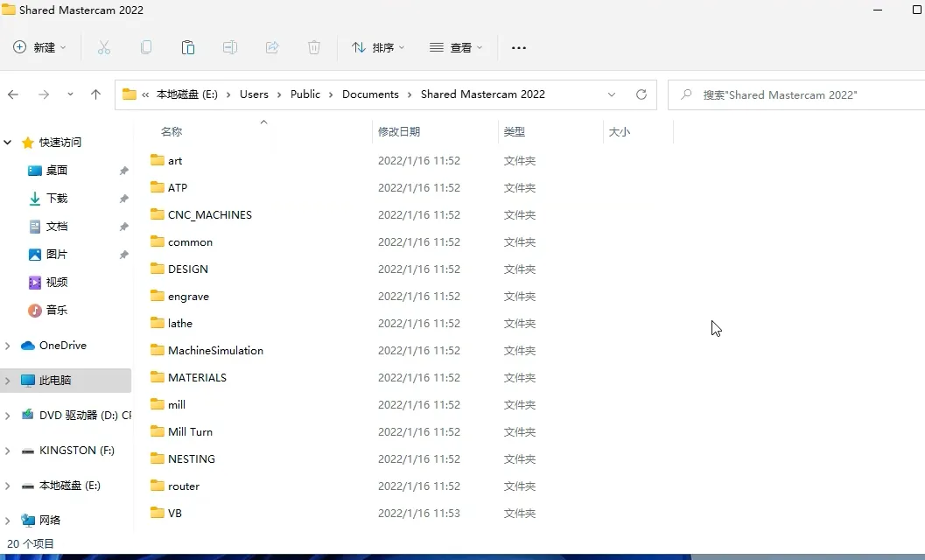Sort by the 修改日期 column header
The height and width of the screenshot is (560, 925).
tap(399, 131)
